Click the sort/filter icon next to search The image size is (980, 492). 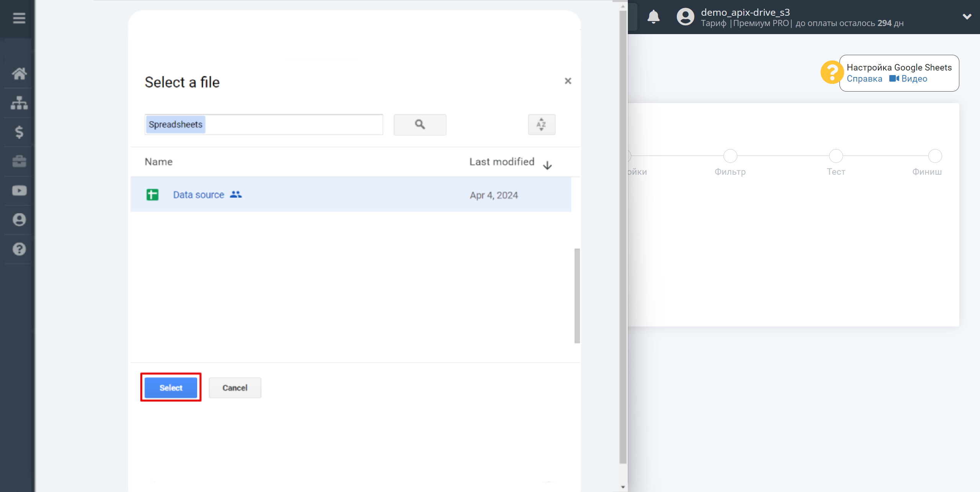pos(541,124)
